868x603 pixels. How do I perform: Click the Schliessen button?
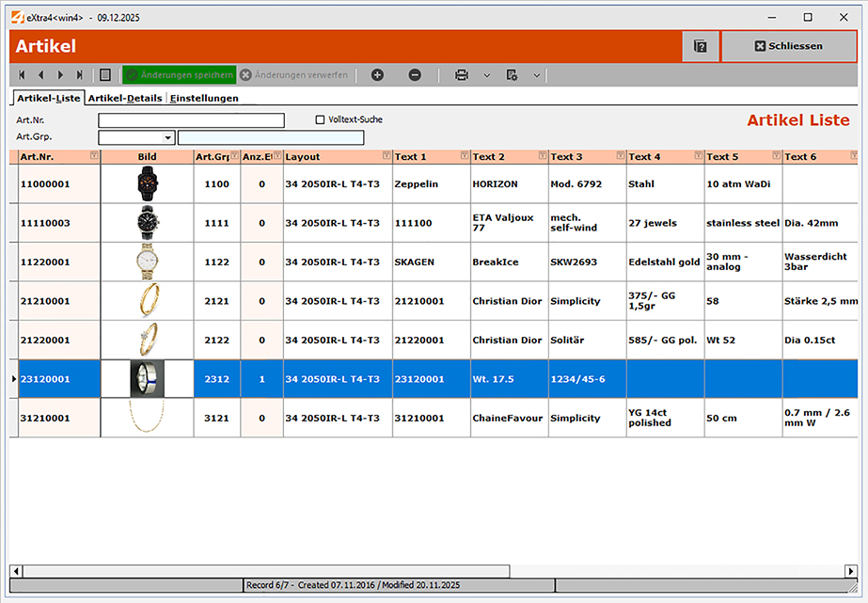pos(788,46)
